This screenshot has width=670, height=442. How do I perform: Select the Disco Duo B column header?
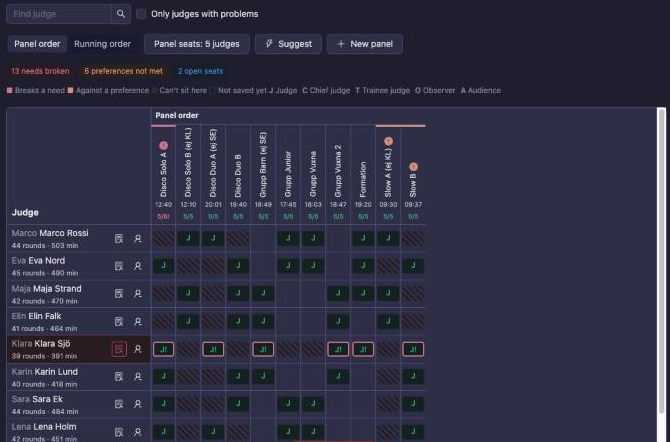(238, 176)
